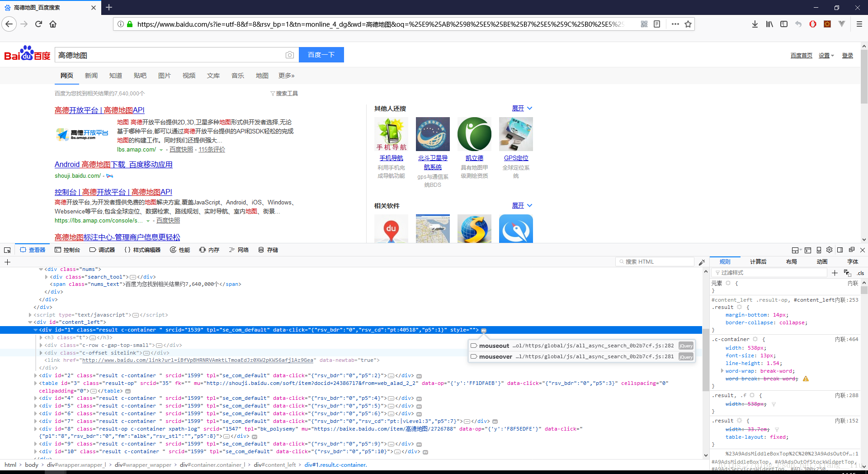The width and height of the screenshot is (868, 474).
Task: Click the eyedropper color picker icon
Action: point(702,262)
